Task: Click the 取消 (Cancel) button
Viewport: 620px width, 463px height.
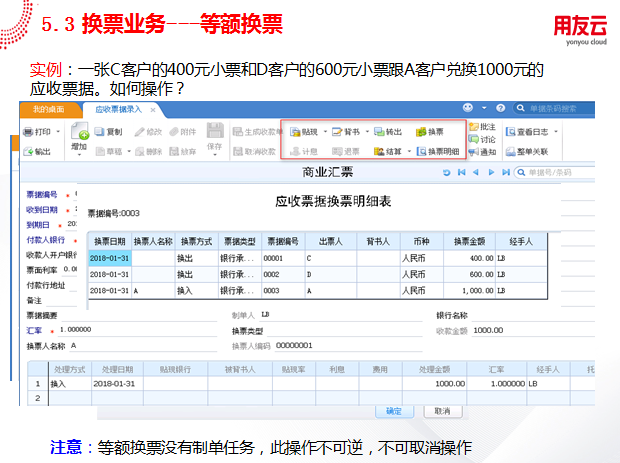Action: click(x=437, y=411)
